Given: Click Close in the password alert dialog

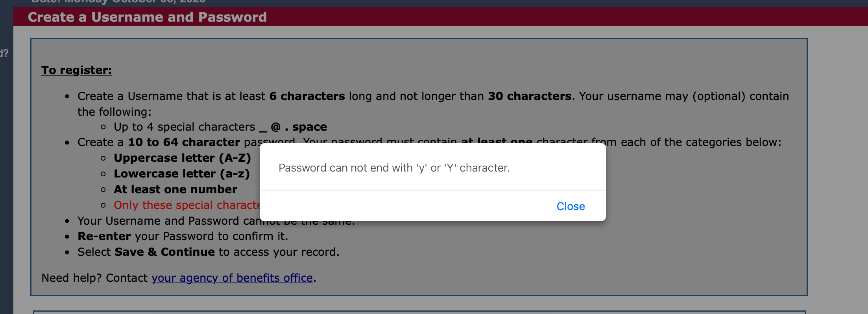Looking at the screenshot, I should pyautogui.click(x=570, y=206).
